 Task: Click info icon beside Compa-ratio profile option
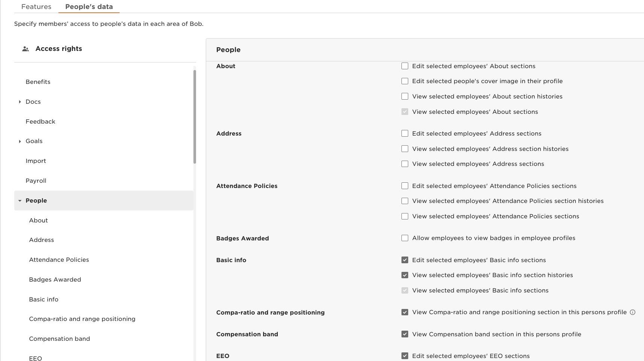click(632, 312)
